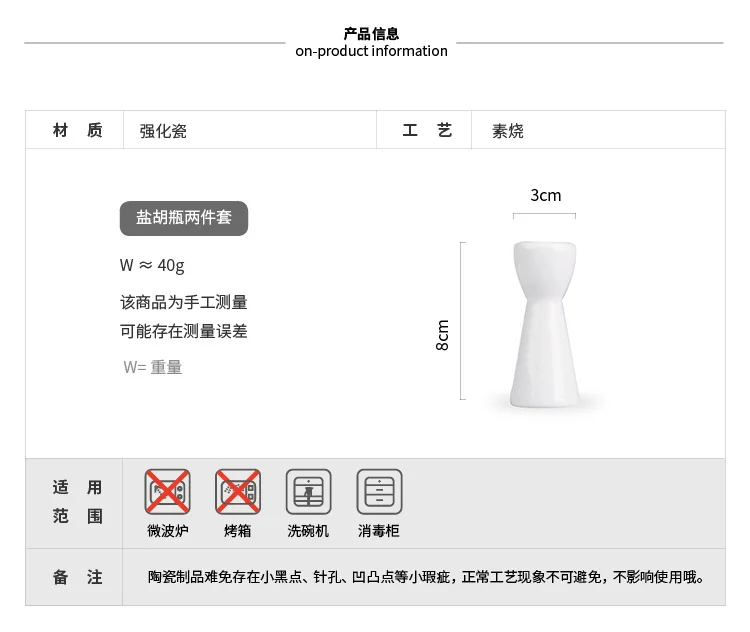Click the crossed-out microwave icon
The height and width of the screenshot is (632, 750).
[167, 492]
